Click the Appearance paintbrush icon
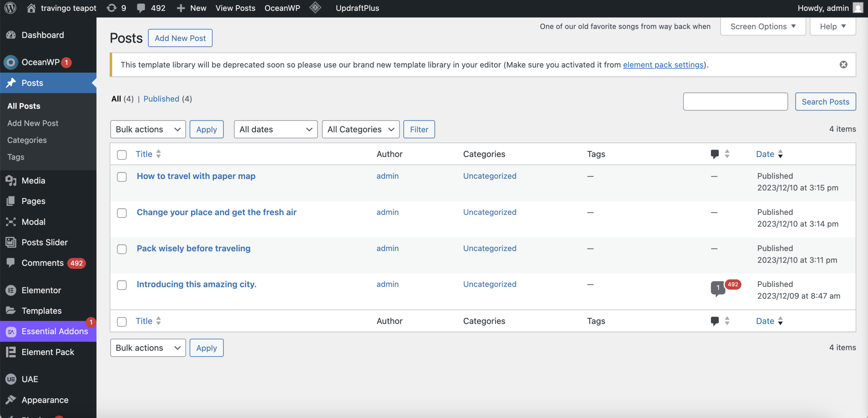The width and height of the screenshot is (868, 418). 11,400
